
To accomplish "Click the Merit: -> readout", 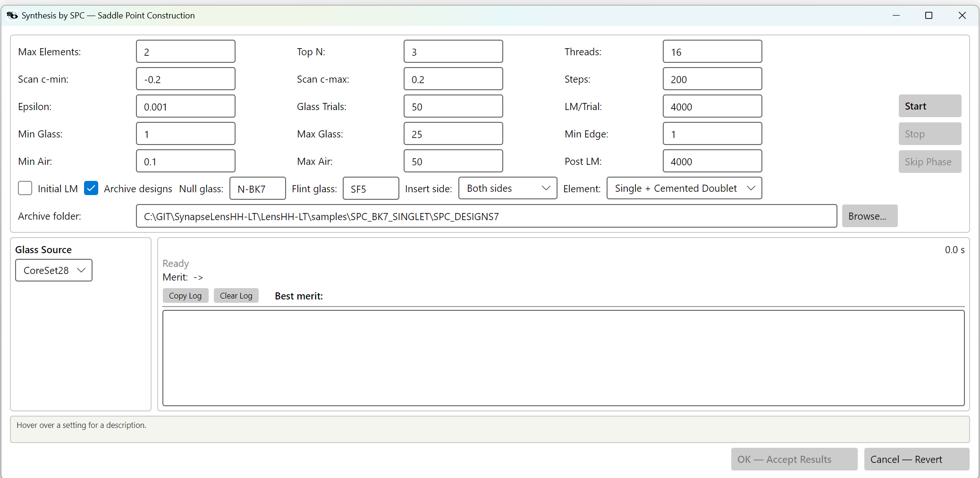I will tap(183, 277).
